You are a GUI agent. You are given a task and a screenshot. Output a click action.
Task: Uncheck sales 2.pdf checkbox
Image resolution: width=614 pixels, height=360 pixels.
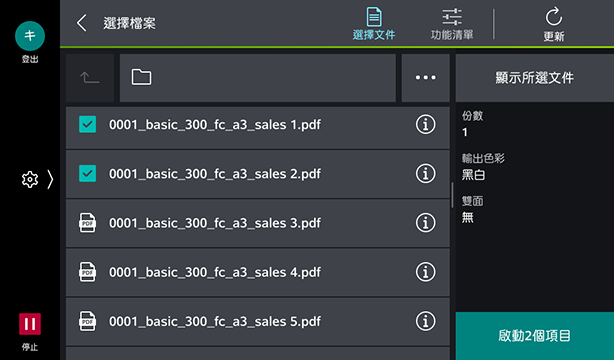(87, 174)
